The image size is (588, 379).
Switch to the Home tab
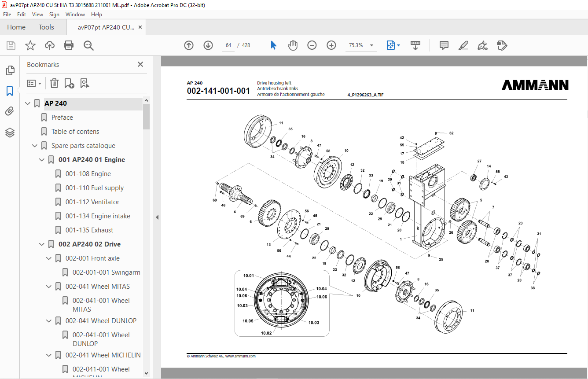16,27
